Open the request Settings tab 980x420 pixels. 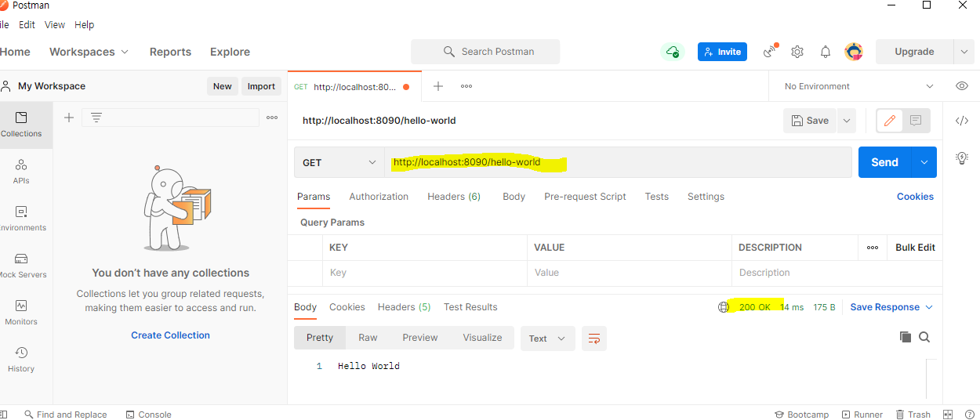706,197
